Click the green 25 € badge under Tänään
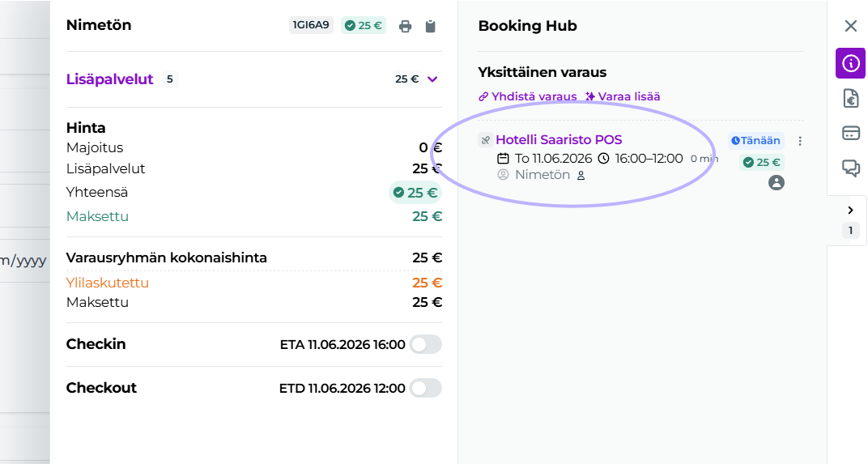The image size is (868, 464). [x=762, y=162]
